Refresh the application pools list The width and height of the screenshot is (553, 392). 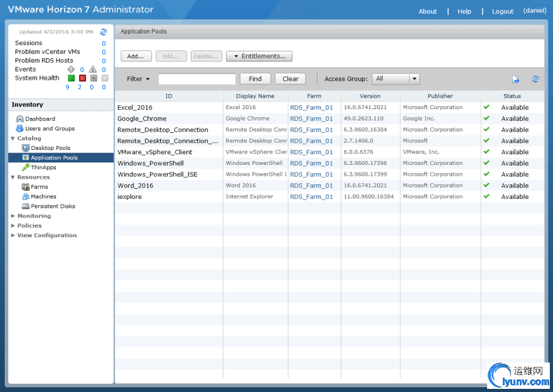[x=535, y=79]
